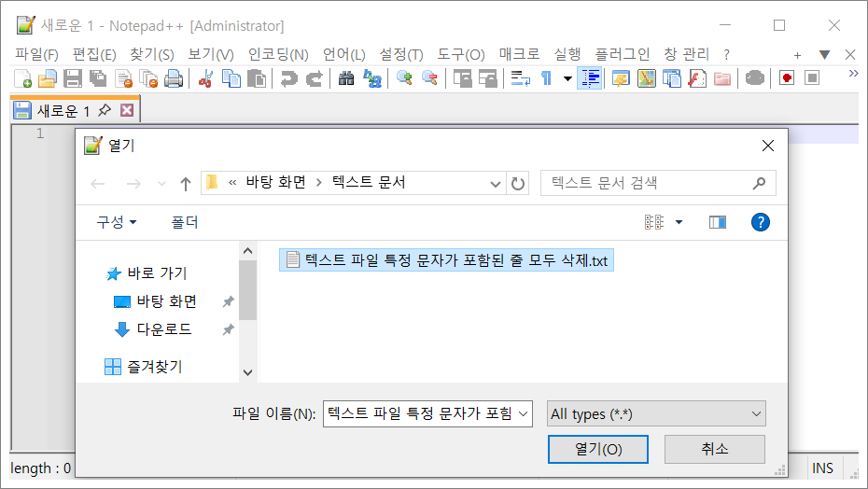Toggle the Indent guide toolbar icon
Viewport: 868px width, 489px height.
click(x=590, y=78)
